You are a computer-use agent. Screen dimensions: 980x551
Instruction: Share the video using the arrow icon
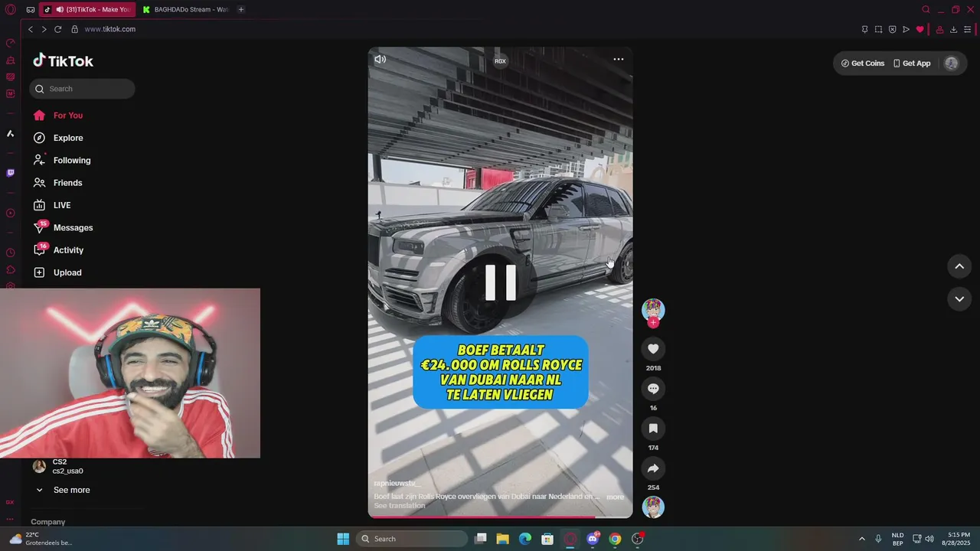[x=653, y=468]
